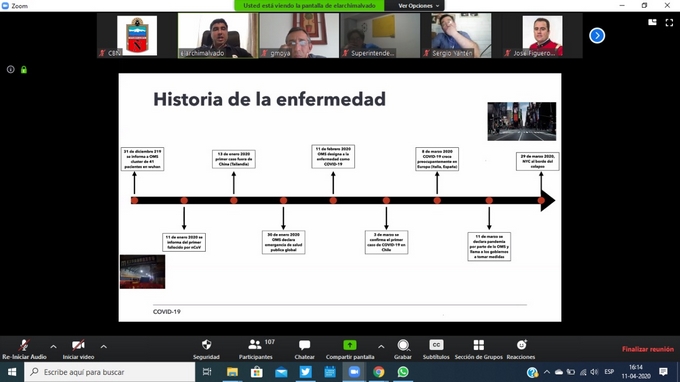Expand audio options arrow beside microphone
Screen dimensions: 680x382
click(x=53, y=346)
